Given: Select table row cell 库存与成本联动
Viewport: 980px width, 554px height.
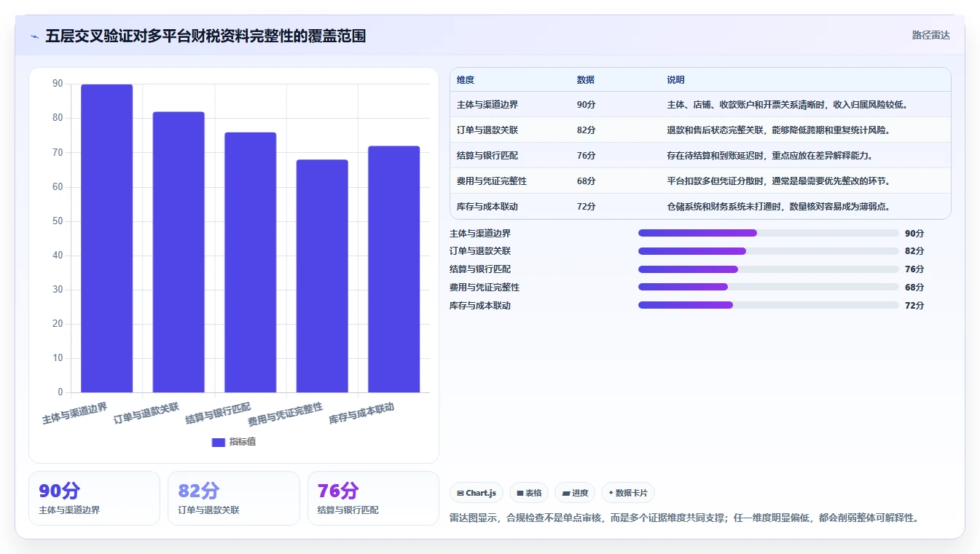Looking at the screenshot, I should [487, 207].
